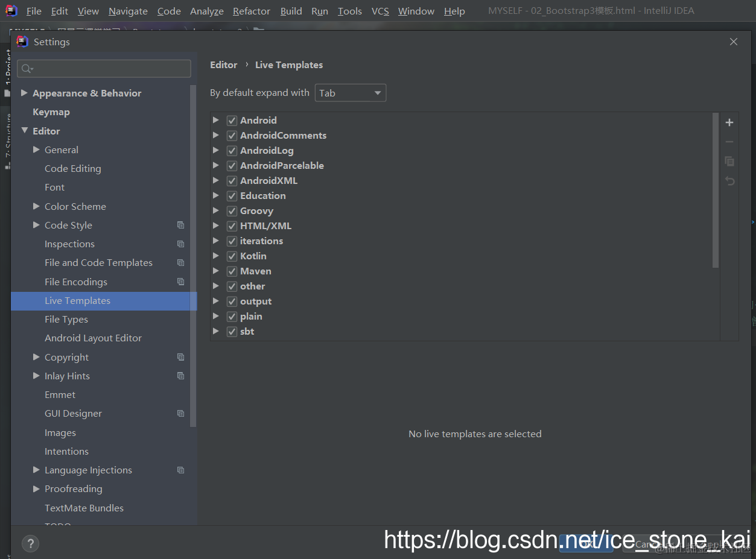
Task: Click the Add template plus icon
Action: 729,122
